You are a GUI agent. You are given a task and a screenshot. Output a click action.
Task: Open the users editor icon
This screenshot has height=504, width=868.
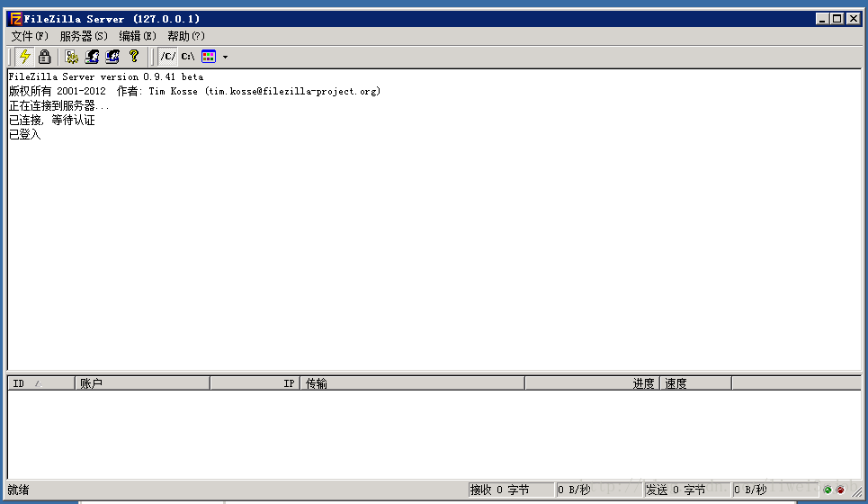[92, 57]
